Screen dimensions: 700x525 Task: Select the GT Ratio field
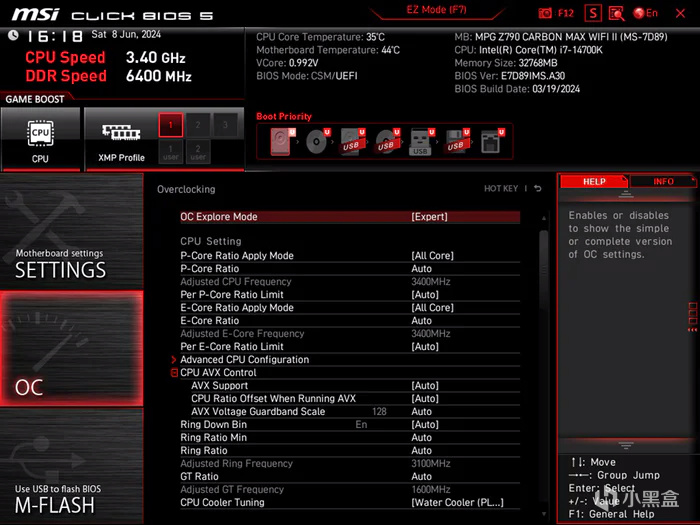point(350,476)
